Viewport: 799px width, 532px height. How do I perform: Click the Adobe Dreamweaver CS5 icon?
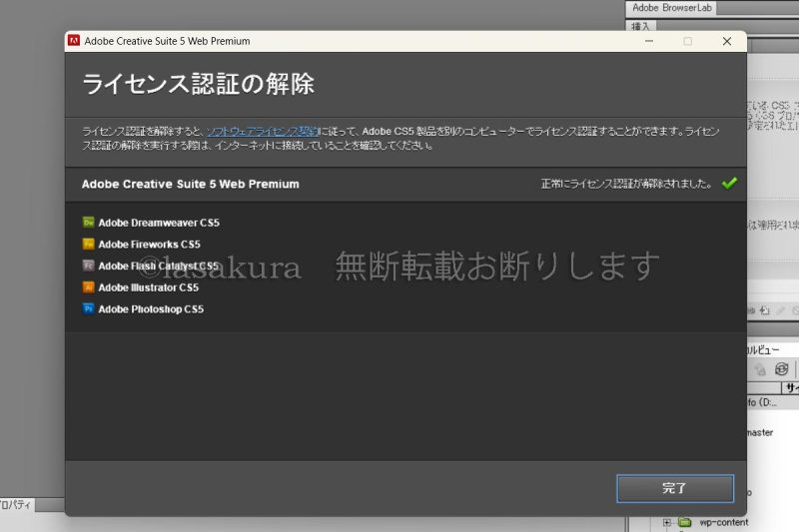[88, 223]
